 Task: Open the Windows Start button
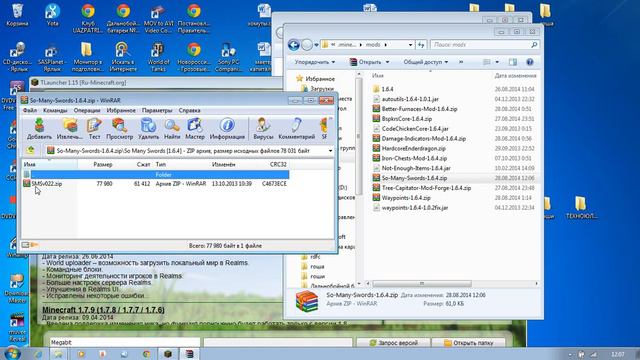[12, 353]
